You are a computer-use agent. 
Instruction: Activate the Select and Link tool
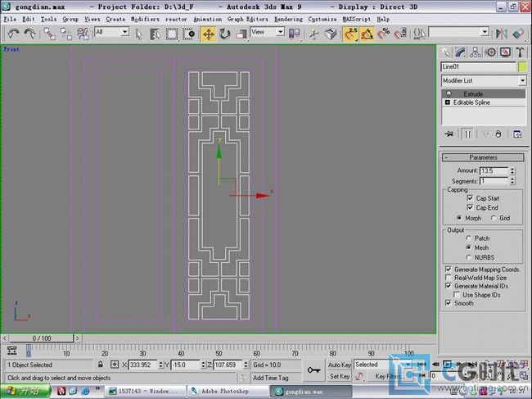click(50, 34)
